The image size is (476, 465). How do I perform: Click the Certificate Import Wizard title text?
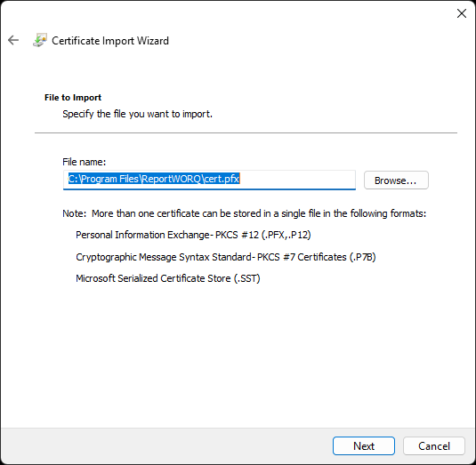pos(110,41)
